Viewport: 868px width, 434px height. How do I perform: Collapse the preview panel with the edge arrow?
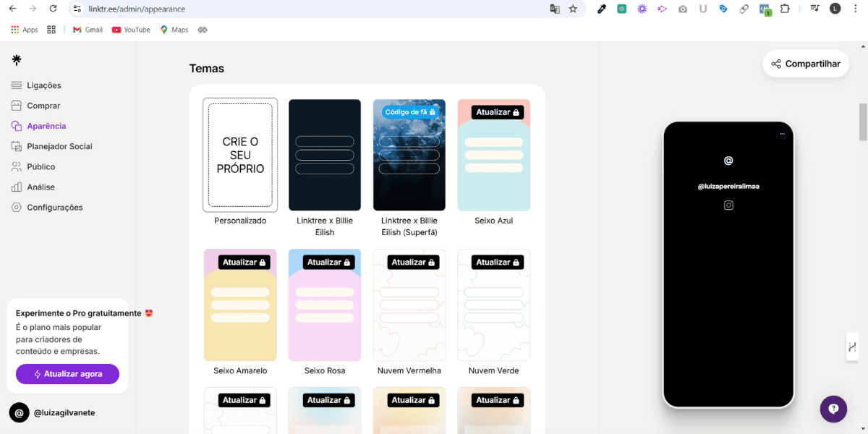pyautogui.click(x=852, y=346)
